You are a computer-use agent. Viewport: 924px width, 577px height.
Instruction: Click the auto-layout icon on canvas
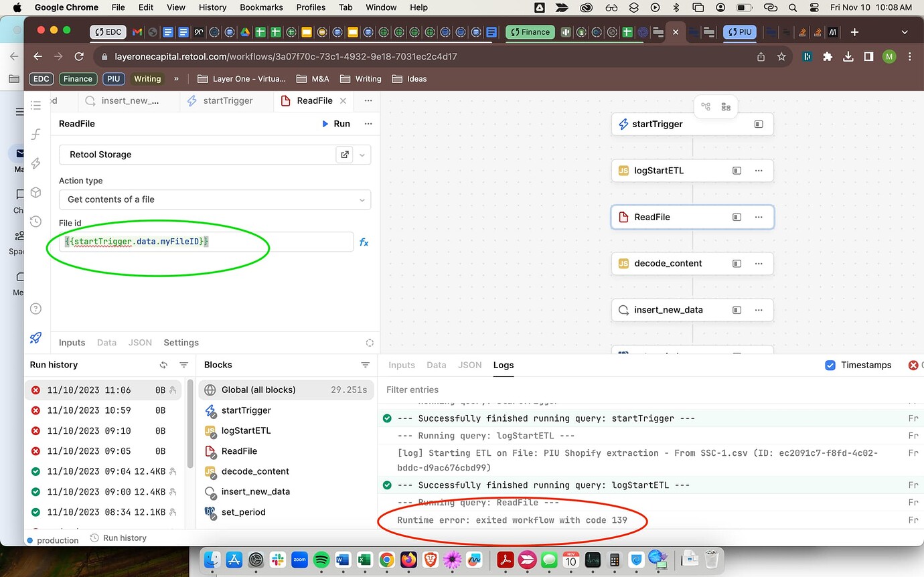point(705,106)
